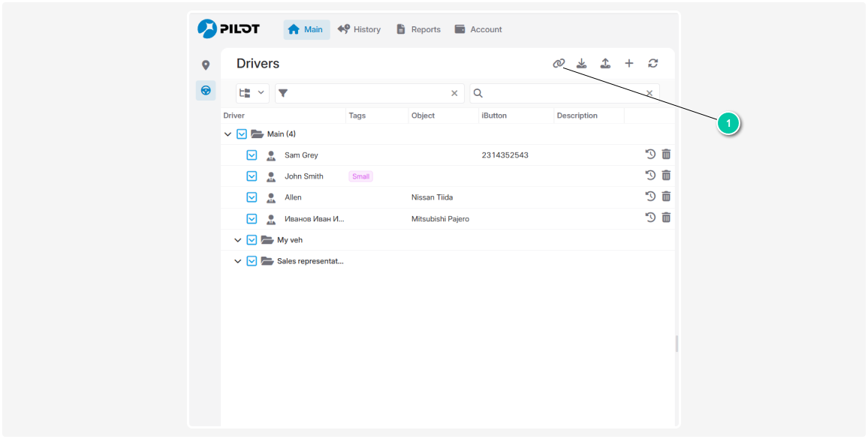The height and width of the screenshot is (439, 868).
Task: Delete the John Smith driver
Action: click(666, 176)
